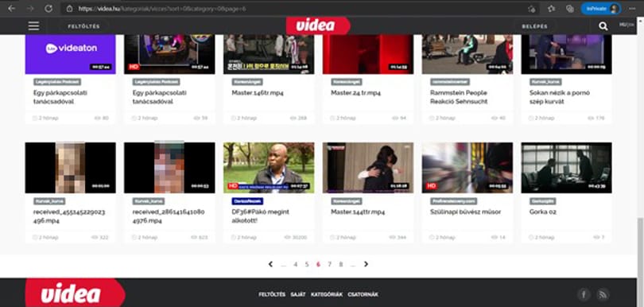Click footer SAJÁT link

pyautogui.click(x=298, y=294)
